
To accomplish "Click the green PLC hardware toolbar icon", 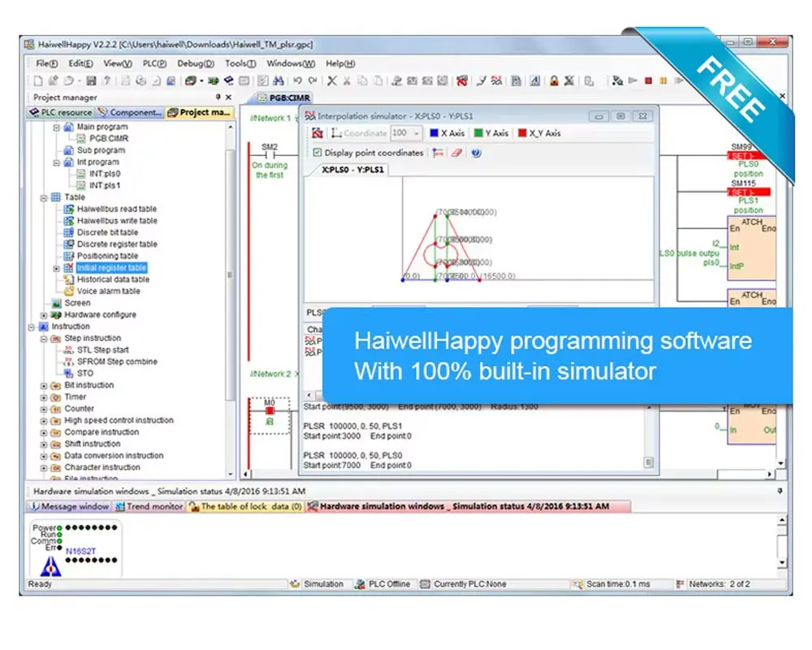I will 191,81.
